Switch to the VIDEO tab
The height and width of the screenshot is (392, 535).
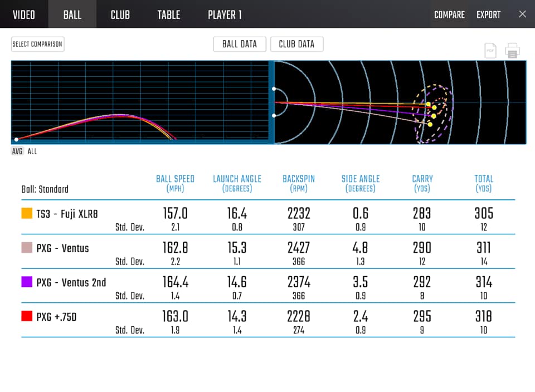tap(24, 14)
